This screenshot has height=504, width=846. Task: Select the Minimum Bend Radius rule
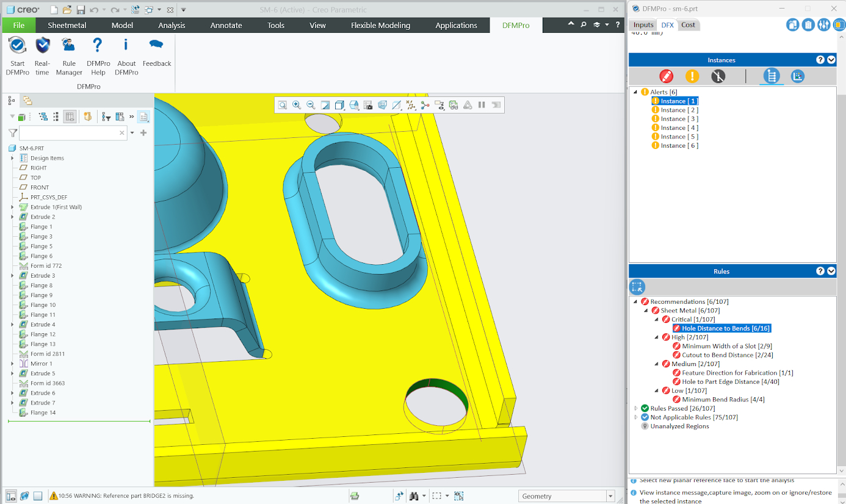tap(723, 400)
